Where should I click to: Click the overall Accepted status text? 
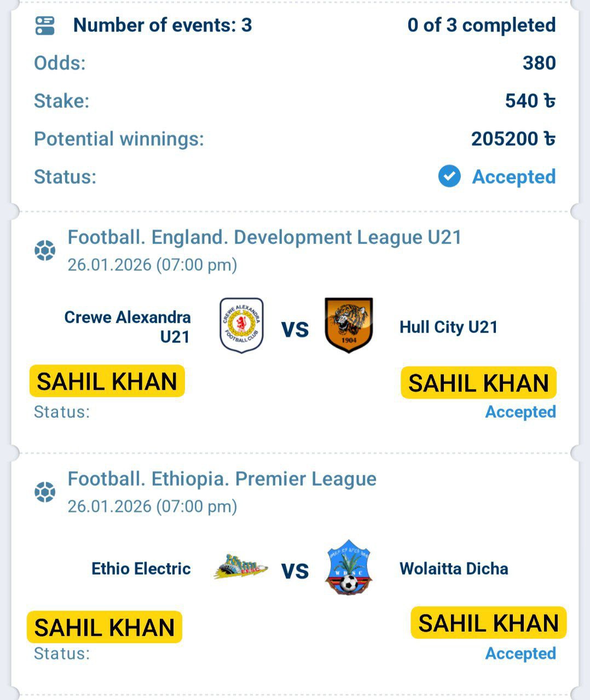coord(513,177)
